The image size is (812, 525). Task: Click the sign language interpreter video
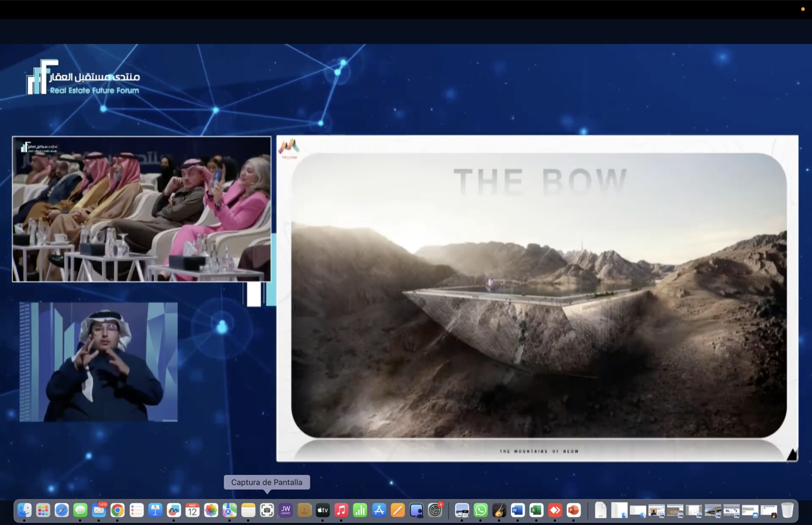click(99, 362)
